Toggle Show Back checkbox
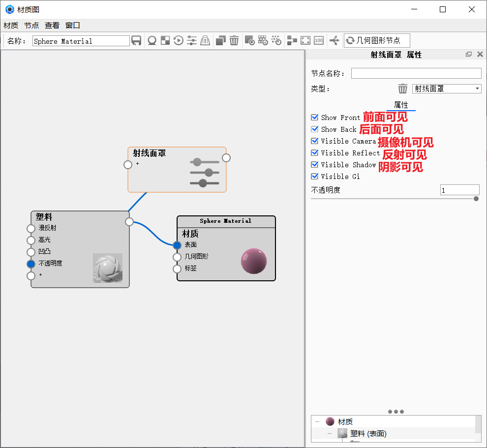This screenshot has width=487, height=448. [x=315, y=129]
